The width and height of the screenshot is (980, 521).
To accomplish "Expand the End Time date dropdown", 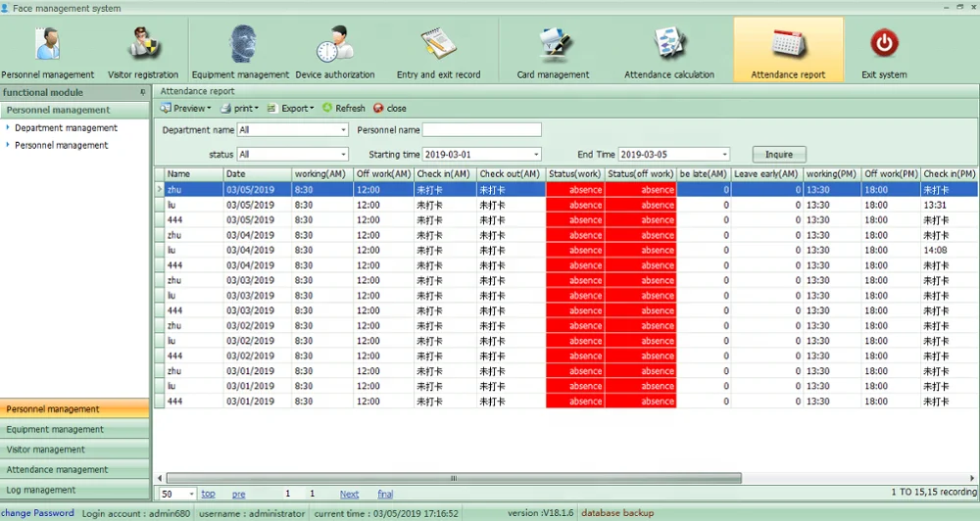I will (724, 155).
